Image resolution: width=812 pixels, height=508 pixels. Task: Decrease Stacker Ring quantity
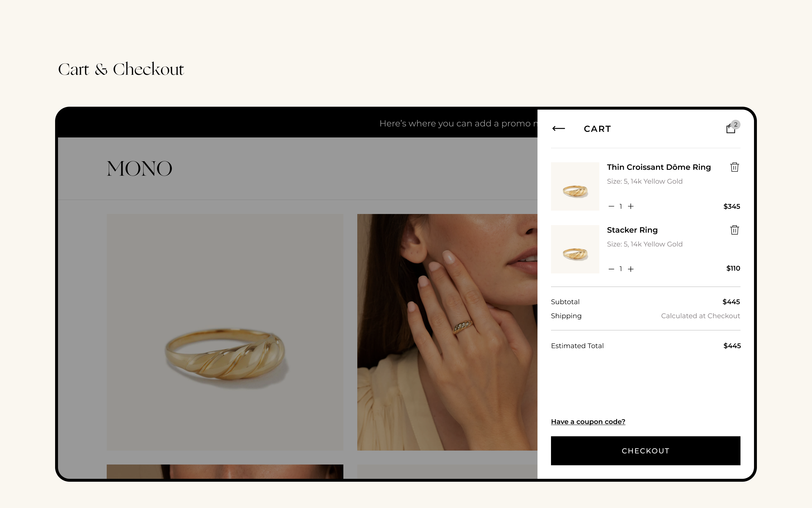click(611, 269)
